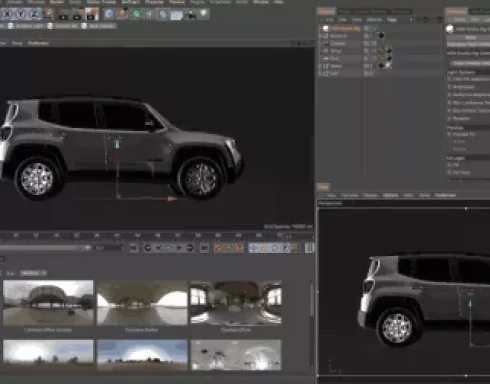Toggle the X axis lock icon
Screen dimensions: 490x384
(7, 14)
